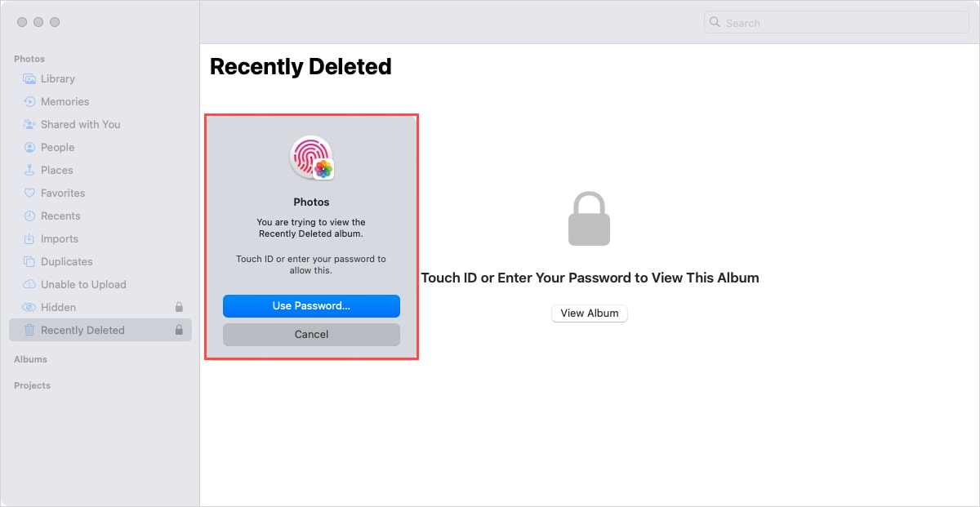Click the Unable to Upload cloud icon
Viewport: 980px width, 507px height.
tap(28, 284)
